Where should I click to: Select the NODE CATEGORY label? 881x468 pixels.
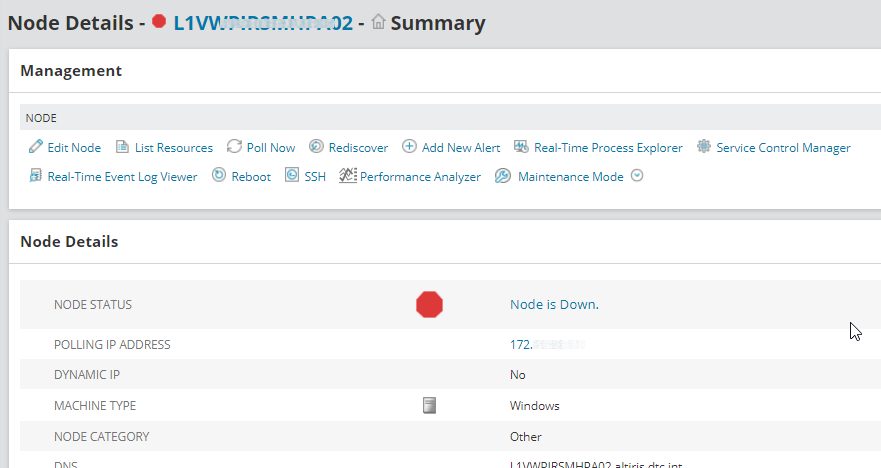click(x=102, y=437)
